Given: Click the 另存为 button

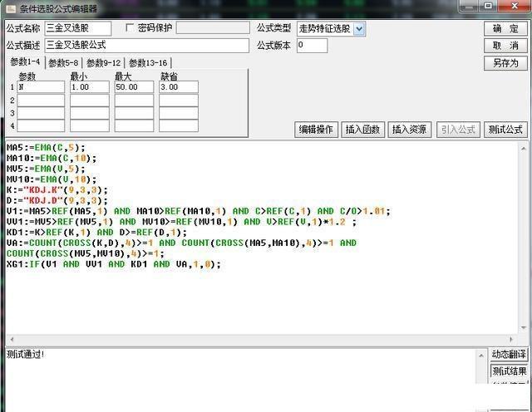Looking at the screenshot, I should (x=505, y=63).
